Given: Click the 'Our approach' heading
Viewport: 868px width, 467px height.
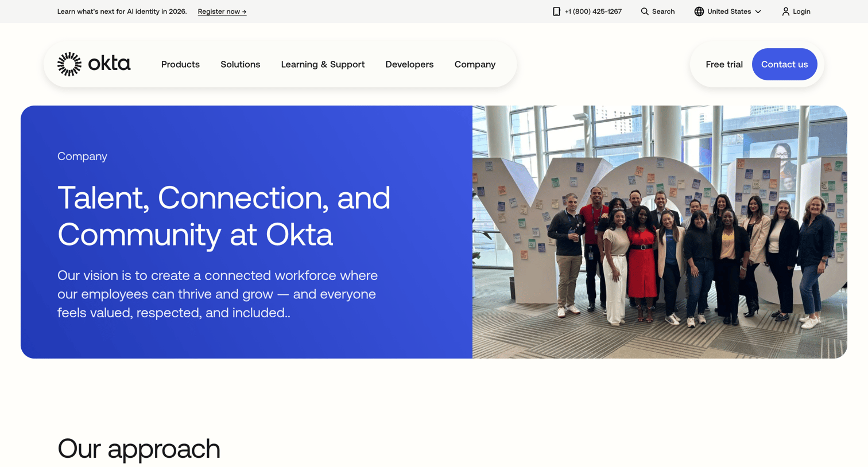Looking at the screenshot, I should click(x=139, y=449).
